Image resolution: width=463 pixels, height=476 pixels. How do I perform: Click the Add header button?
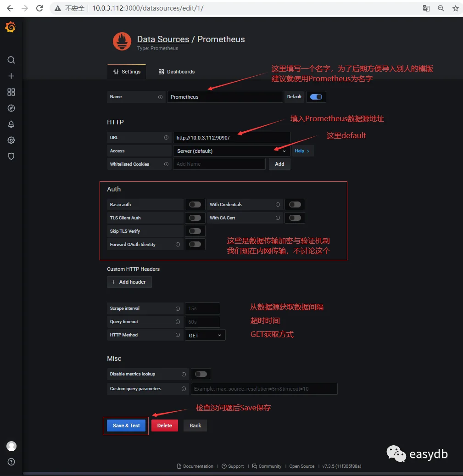[129, 282]
